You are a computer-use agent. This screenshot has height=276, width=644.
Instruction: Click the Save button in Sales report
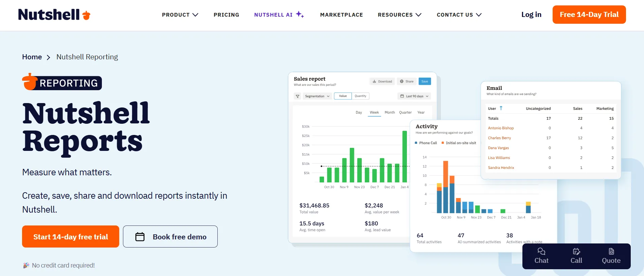[x=425, y=81]
